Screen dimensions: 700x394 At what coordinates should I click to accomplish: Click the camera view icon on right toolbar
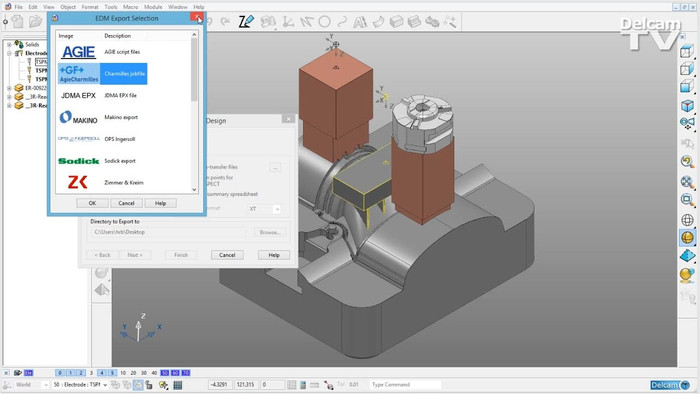point(688,123)
